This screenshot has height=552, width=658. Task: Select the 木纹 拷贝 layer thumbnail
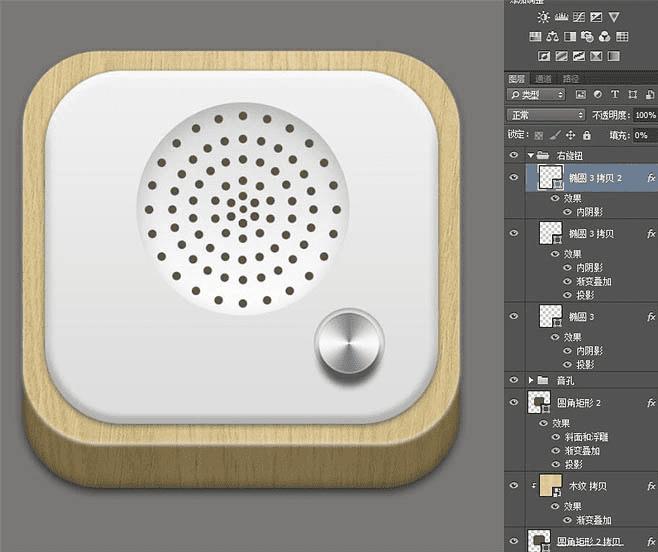(551, 486)
